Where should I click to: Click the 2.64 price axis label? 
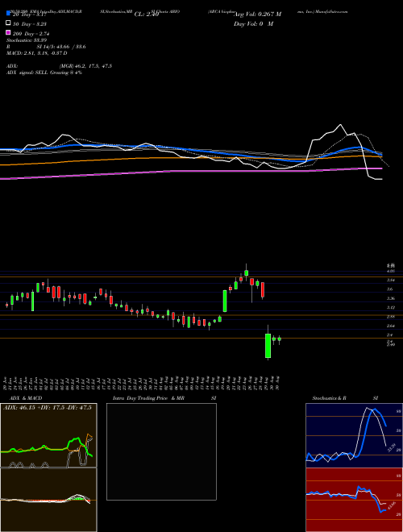(x=391, y=326)
